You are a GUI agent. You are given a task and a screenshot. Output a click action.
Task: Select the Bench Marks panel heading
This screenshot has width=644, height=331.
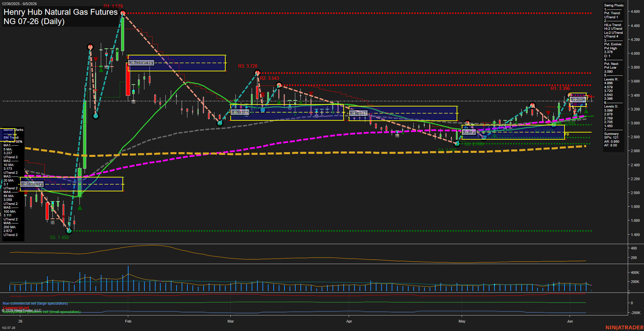coord(13,130)
